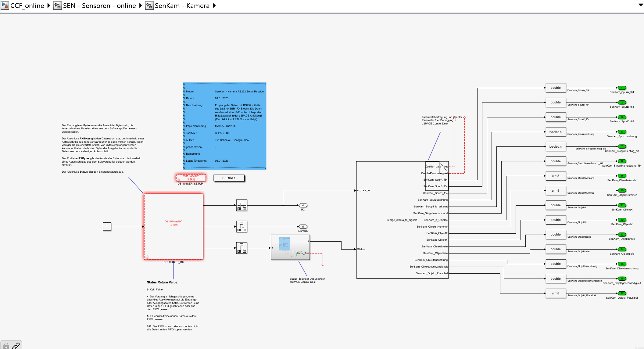The height and width of the screenshot is (349, 644).
Task: Select the boolean conversion block for SenKam_Spurzuordnung
Action: tap(555, 132)
